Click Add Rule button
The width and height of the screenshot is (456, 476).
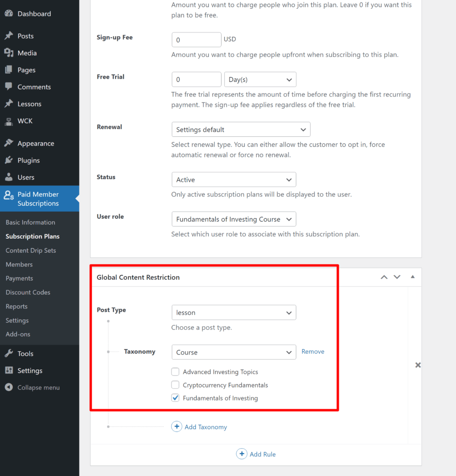click(256, 454)
